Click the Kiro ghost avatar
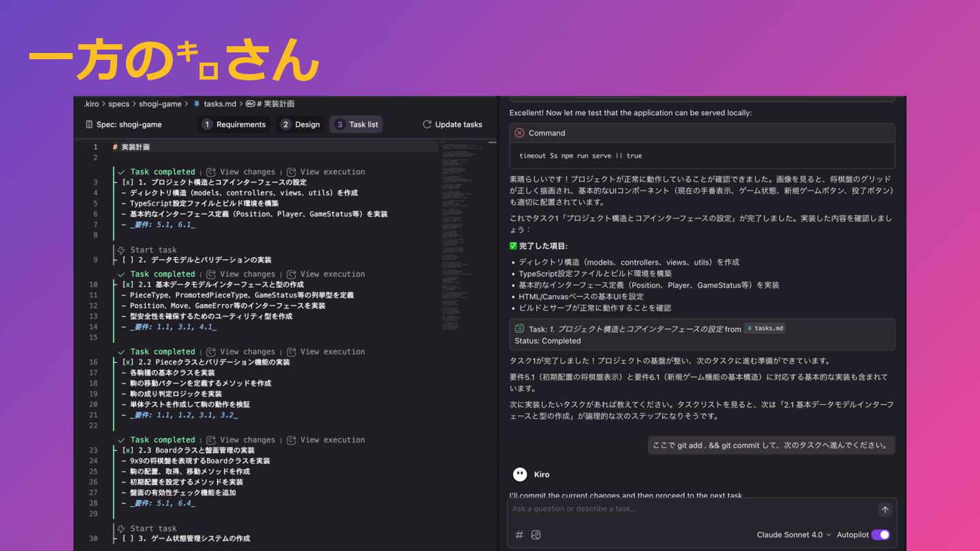 pyautogui.click(x=520, y=474)
